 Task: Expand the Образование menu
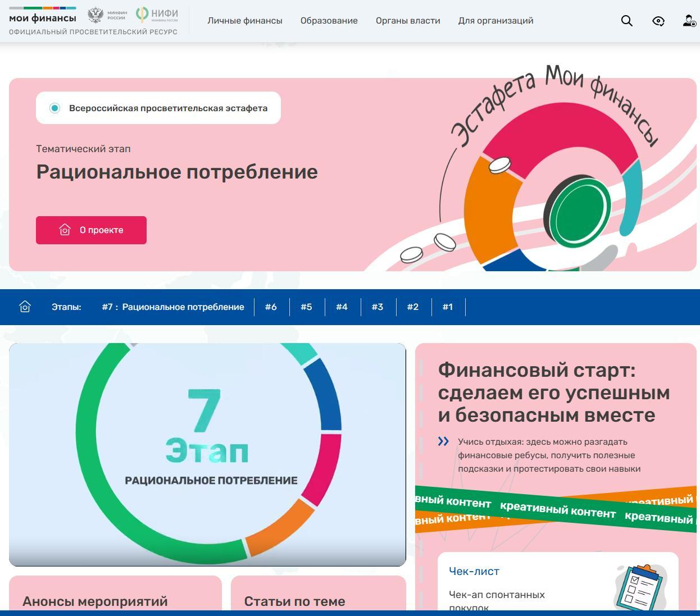329,21
